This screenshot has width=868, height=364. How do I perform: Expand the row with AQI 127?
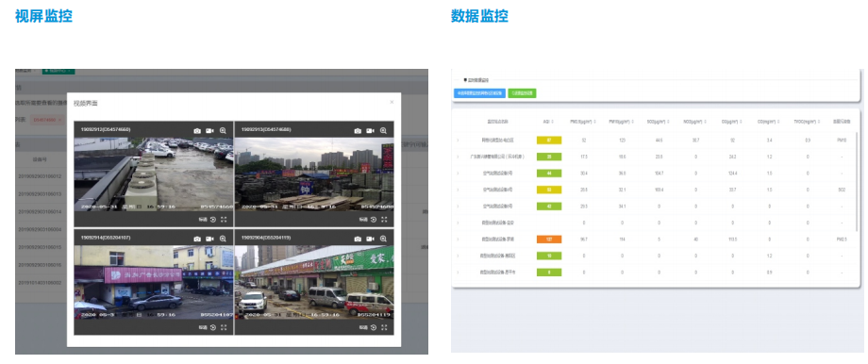click(458, 240)
